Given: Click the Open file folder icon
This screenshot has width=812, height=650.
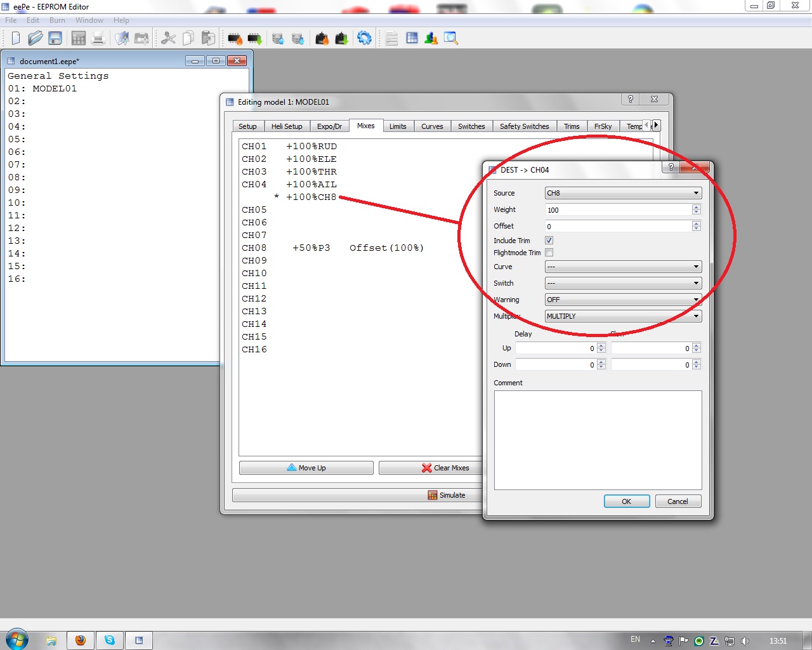Looking at the screenshot, I should (36, 38).
